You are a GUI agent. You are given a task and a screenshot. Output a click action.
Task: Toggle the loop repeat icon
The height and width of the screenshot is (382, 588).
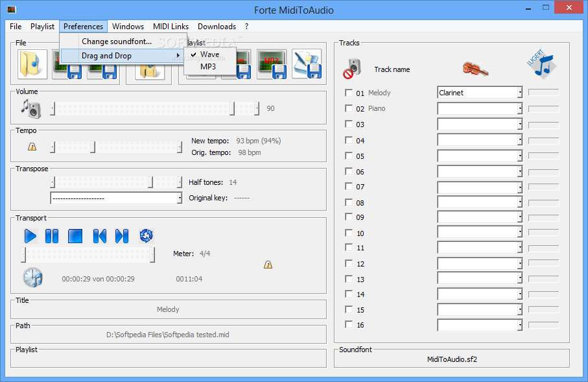click(x=147, y=236)
